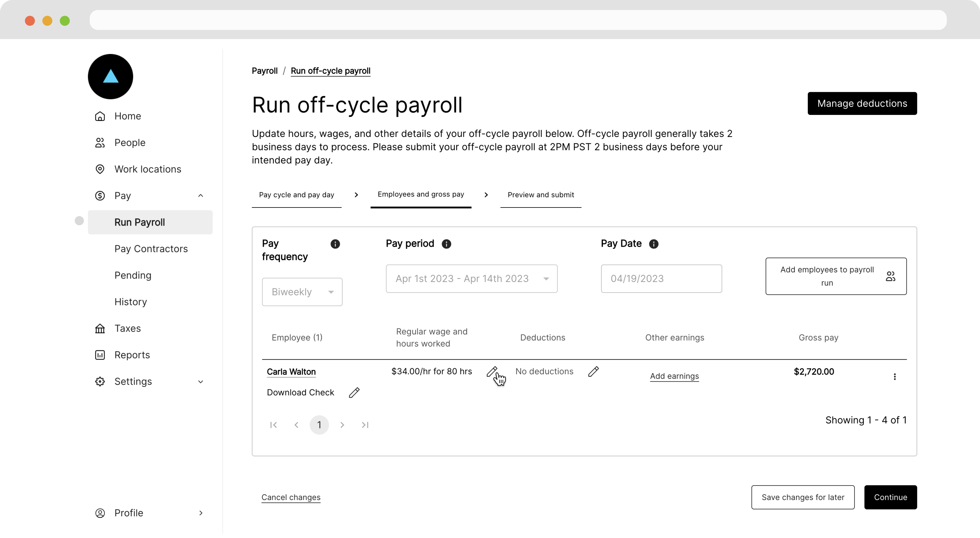Click the Deductions column header
980x538 pixels.
pos(543,338)
